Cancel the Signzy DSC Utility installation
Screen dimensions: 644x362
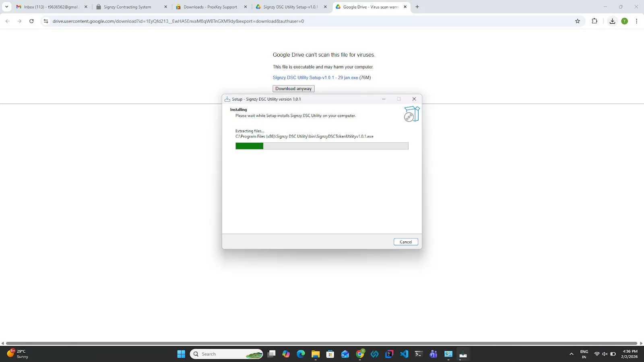[x=406, y=242]
